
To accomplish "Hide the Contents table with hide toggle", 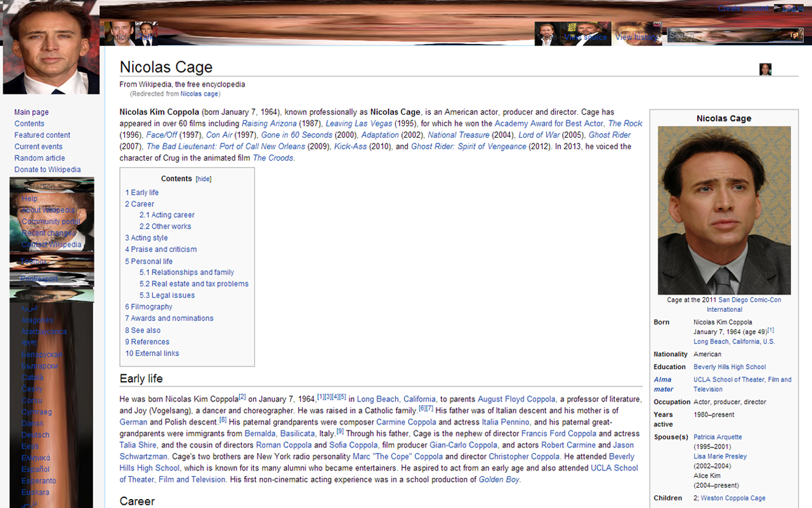I will (203, 179).
